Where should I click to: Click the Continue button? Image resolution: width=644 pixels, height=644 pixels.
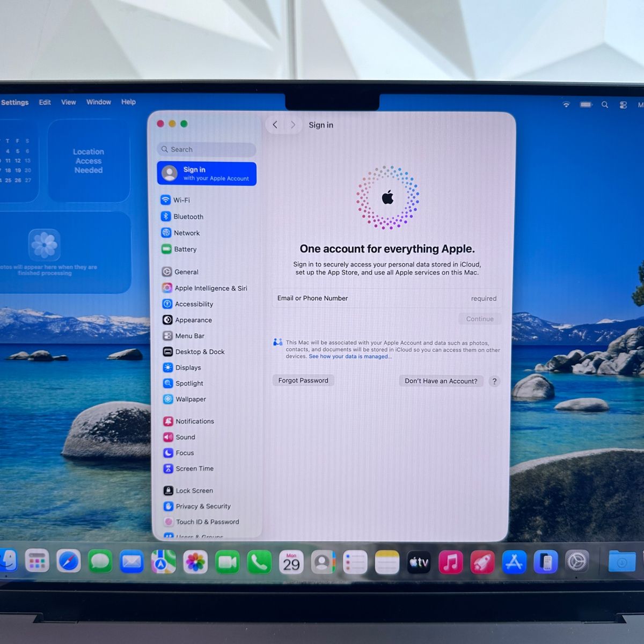[x=480, y=319]
